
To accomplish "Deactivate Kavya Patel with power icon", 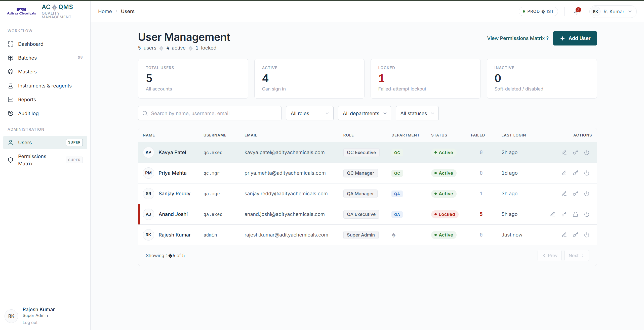I will coord(587,152).
